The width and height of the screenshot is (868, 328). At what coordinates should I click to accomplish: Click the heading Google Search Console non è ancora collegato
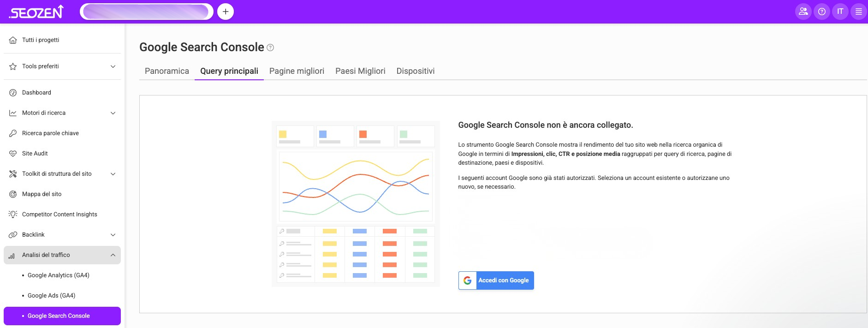(x=546, y=125)
